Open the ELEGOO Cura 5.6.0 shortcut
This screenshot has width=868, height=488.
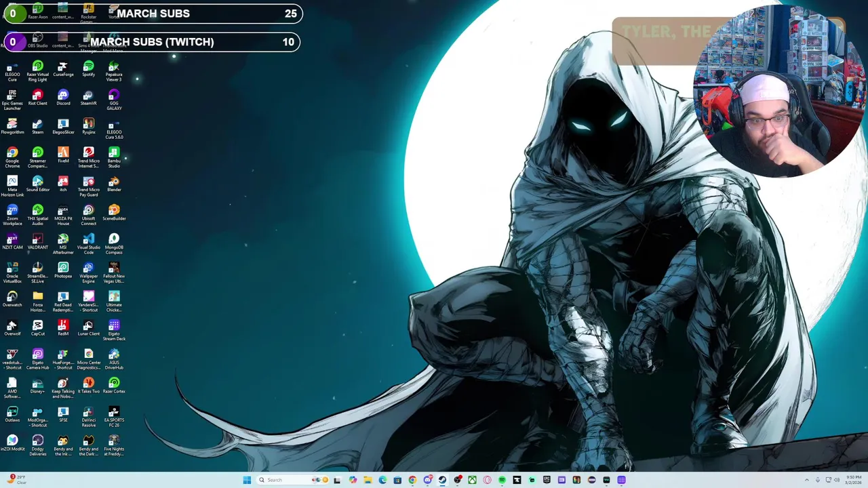tap(114, 129)
